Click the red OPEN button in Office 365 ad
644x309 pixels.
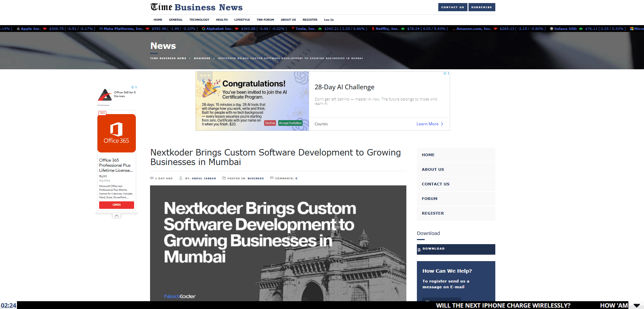116,205
